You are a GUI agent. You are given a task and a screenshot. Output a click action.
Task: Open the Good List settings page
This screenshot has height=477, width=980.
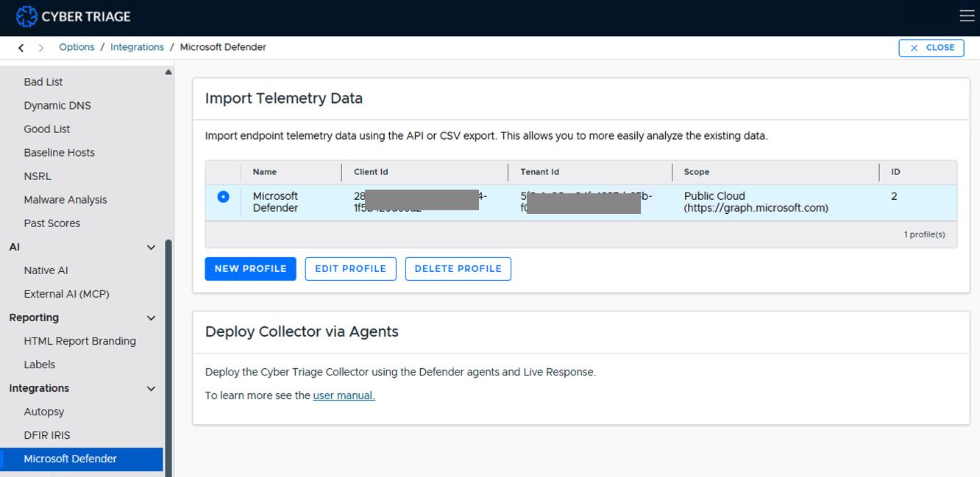point(47,129)
